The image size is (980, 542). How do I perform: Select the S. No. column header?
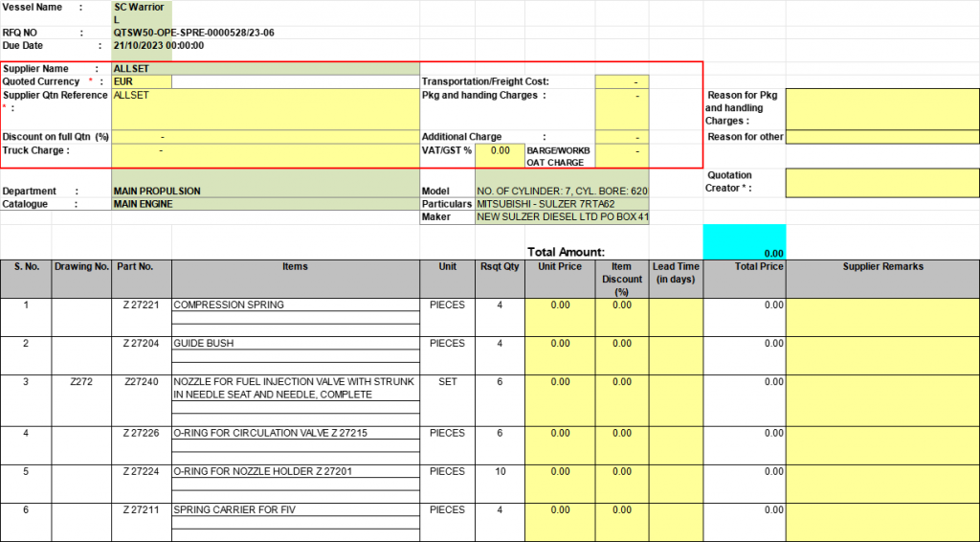[x=26, y=279]
